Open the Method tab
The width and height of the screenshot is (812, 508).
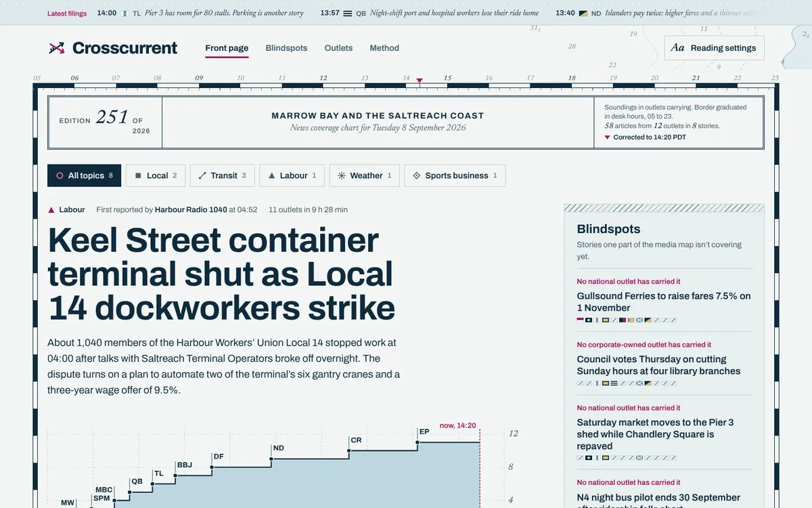pyautogui.click(x=384, y=48)
